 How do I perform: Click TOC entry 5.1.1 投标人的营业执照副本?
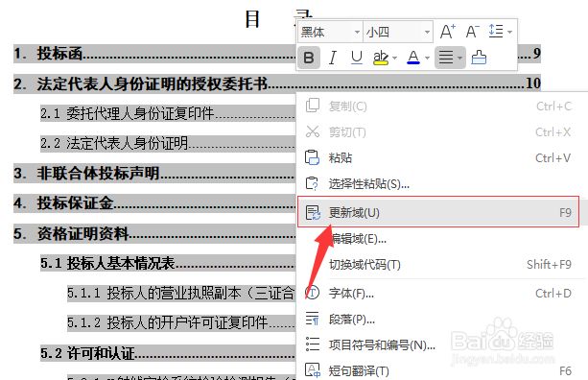[x=181, y=293]
